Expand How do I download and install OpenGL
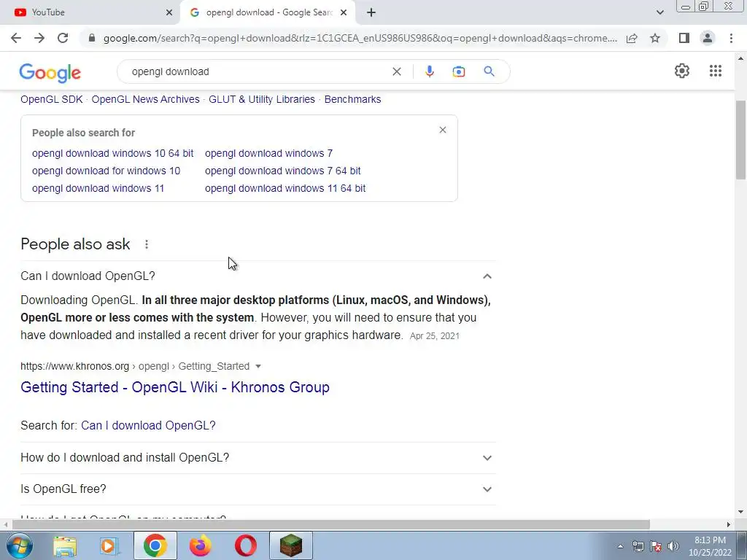The image size is (747, 560). [258, 458]
